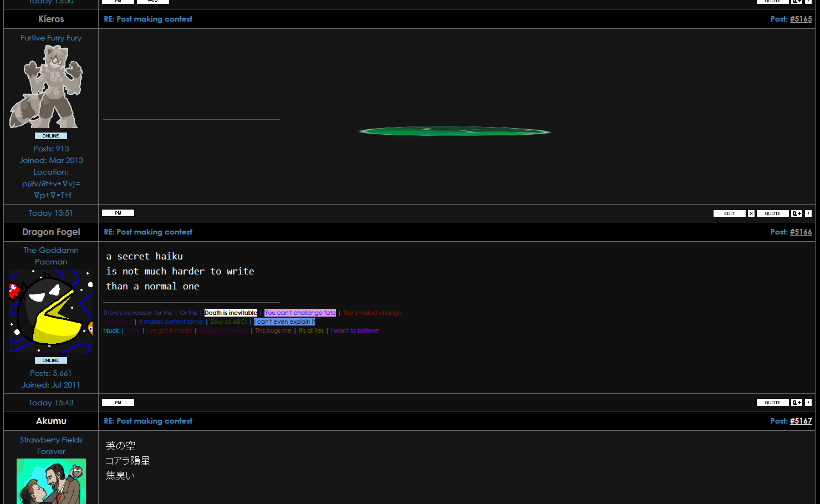Image resolution: width=820 pixels, height=504 pixels.
Task: Click Kíeros's user title 'Furtive Furry Fury'
Action: [51, 38]
